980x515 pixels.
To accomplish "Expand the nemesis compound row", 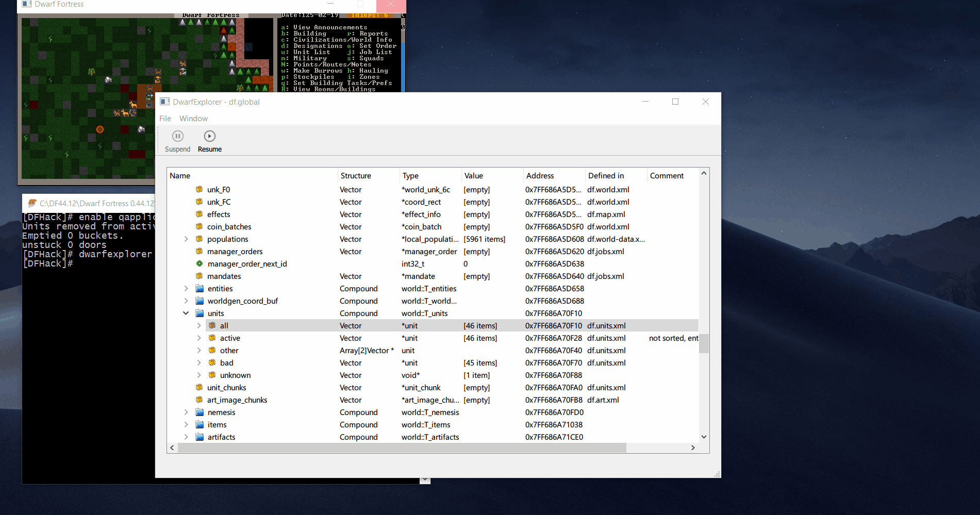I will pyautogui.click(x=186, y=412).
